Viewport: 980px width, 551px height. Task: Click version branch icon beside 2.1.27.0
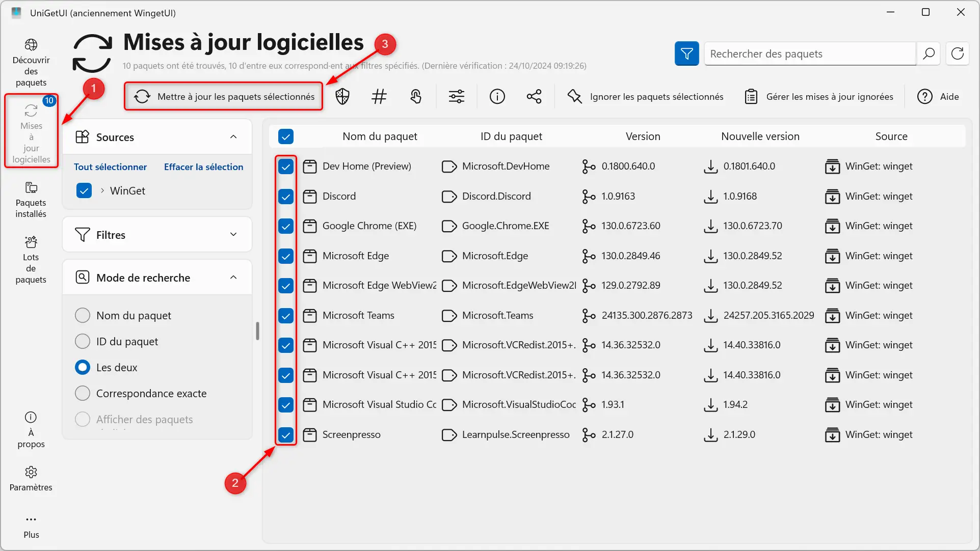point(589,435)
